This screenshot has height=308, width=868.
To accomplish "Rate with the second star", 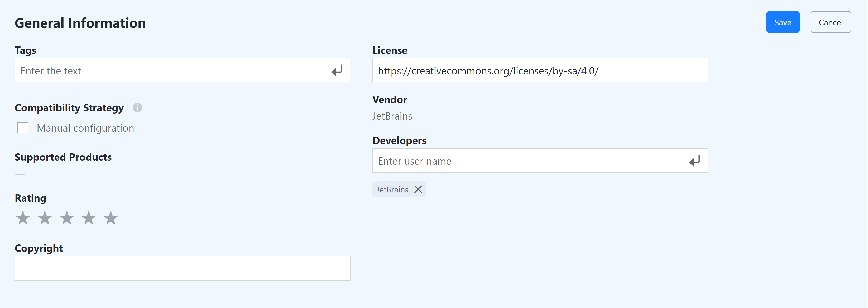I will (45, 218).
